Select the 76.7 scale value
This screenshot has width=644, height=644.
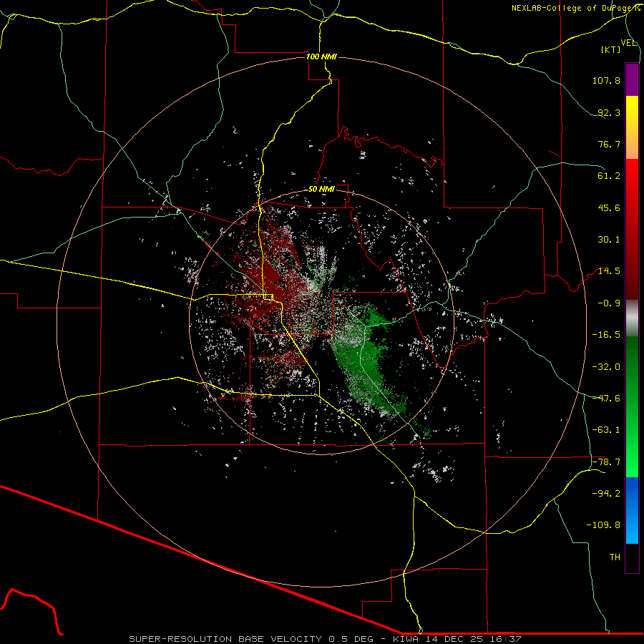coord(609,144)
